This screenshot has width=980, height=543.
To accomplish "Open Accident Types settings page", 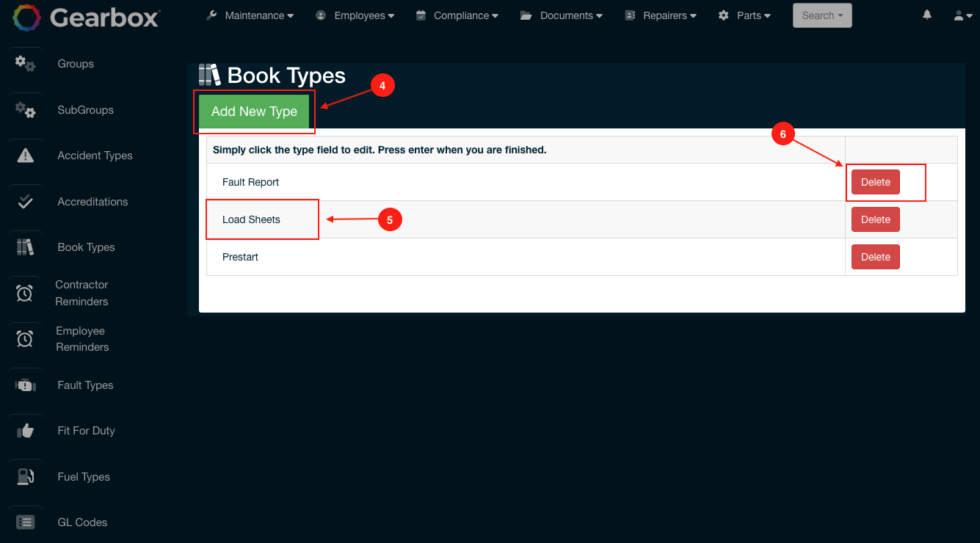I will [x=95, y=156].
